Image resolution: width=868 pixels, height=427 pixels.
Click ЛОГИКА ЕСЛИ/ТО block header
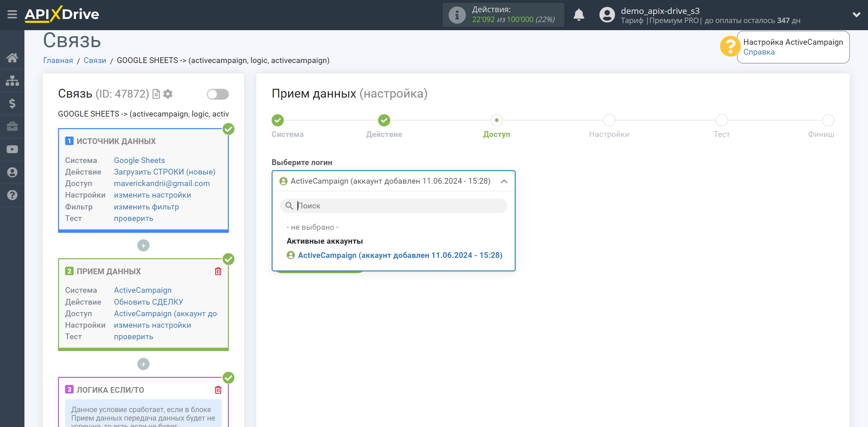[110, 390]
